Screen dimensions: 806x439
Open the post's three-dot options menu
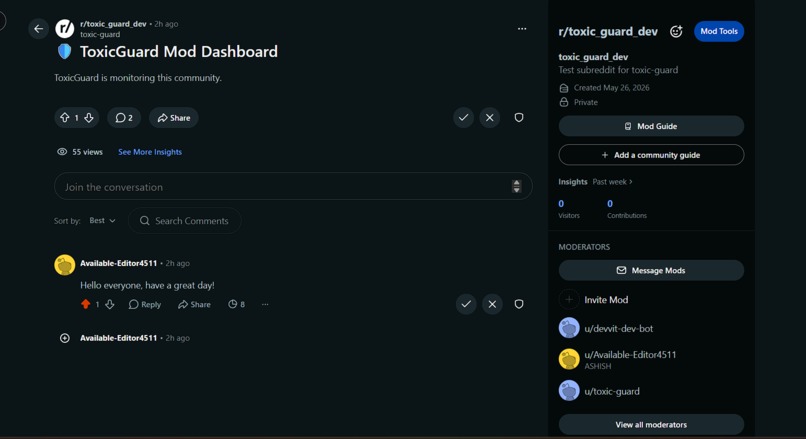click(x=522, y=29)
